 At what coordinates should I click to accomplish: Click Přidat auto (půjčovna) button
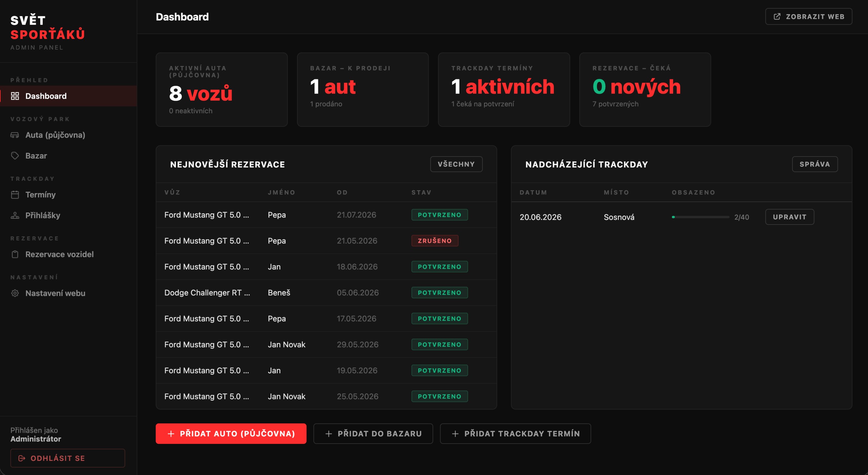click(231, 434)
